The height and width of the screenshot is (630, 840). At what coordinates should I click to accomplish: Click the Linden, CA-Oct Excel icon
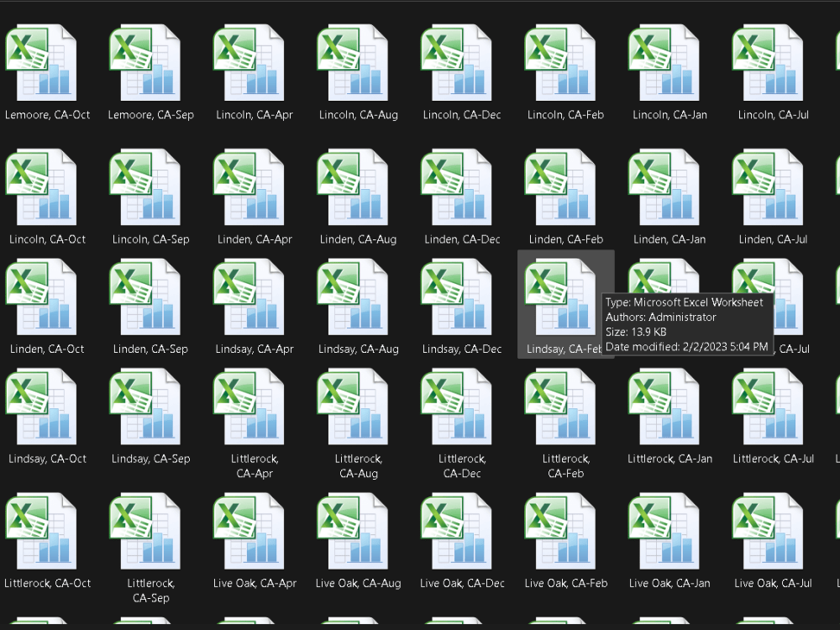[41, 297]
